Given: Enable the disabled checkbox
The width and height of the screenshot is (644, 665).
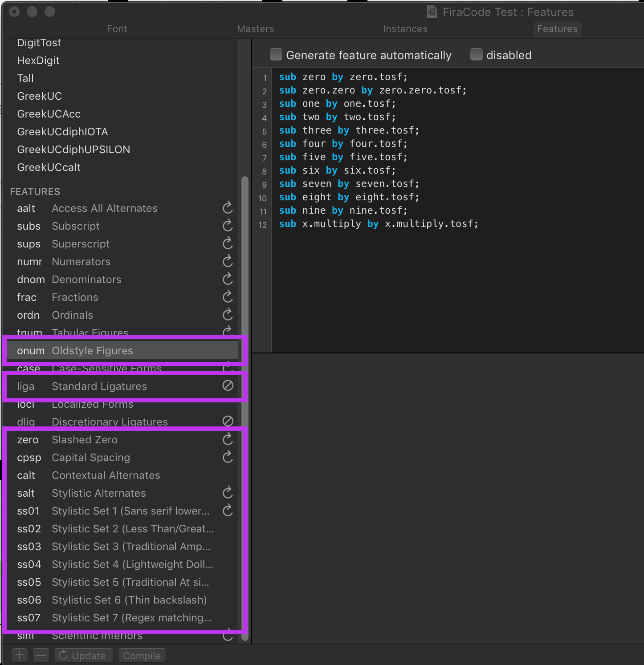Looking at the screenshot, I should (476, 54).
